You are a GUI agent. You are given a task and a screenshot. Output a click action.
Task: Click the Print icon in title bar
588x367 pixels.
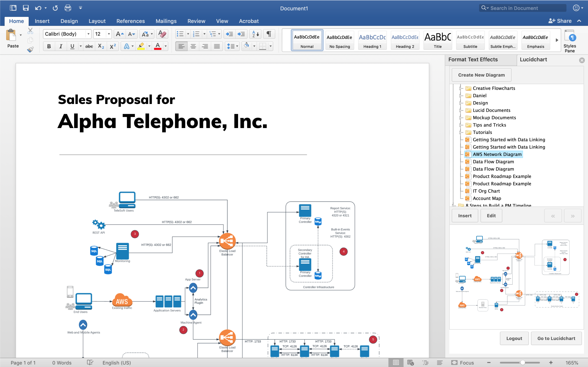[x=68, y=8]
